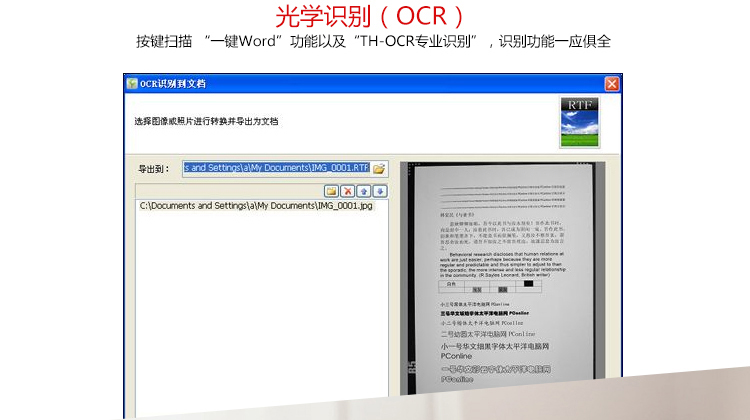750x420 pixels.
Task: Click the RTF format image icon
Action: [x=580, y=122]
